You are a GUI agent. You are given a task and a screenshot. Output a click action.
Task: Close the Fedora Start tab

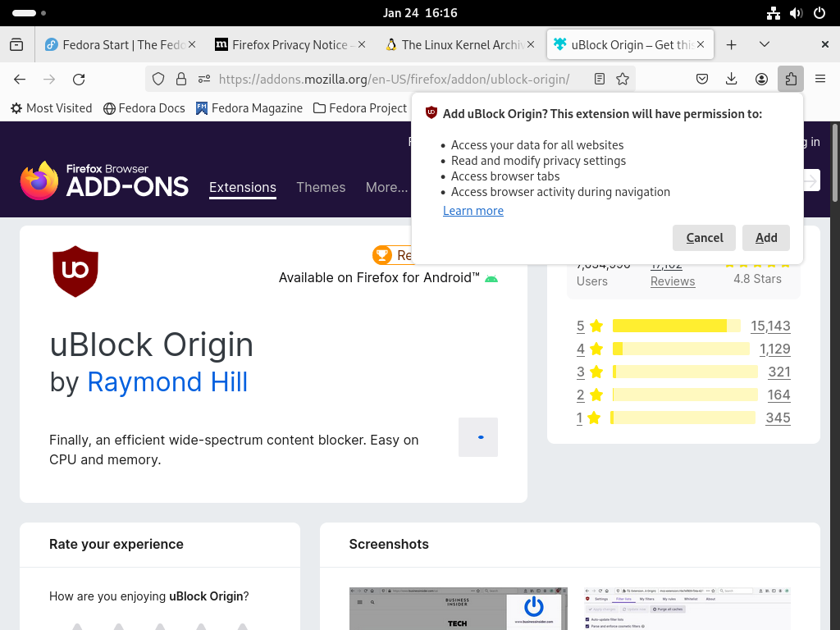tap(192, 44)
